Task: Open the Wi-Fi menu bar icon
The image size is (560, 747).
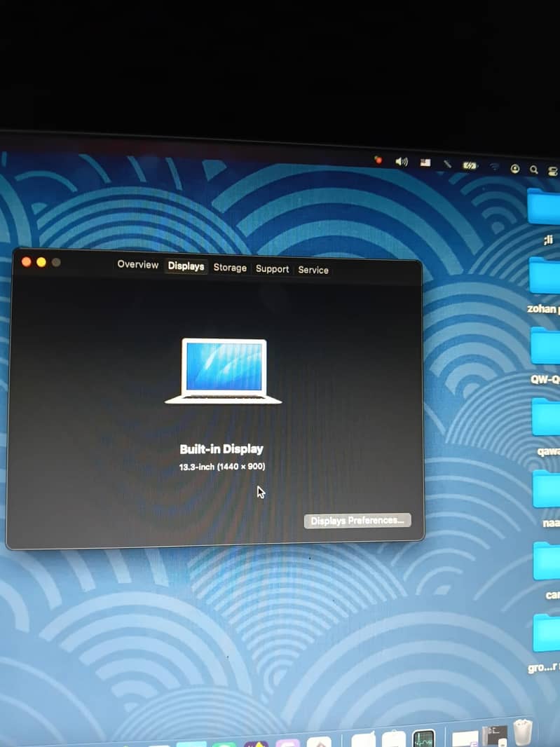Action: click(x=495, y=167)
